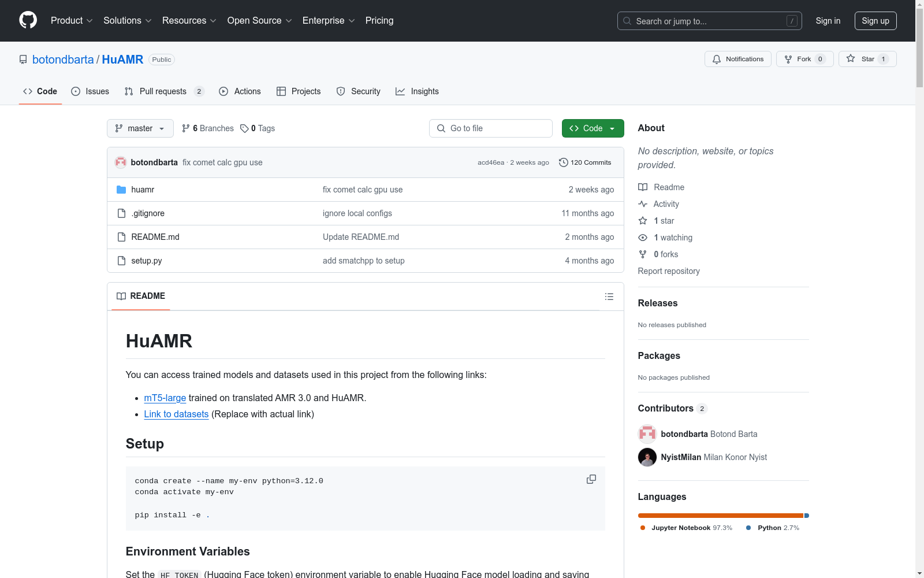Screen dimensions: 924x578
Task: Copy the setup code block
Action: [x=591, y=479]
